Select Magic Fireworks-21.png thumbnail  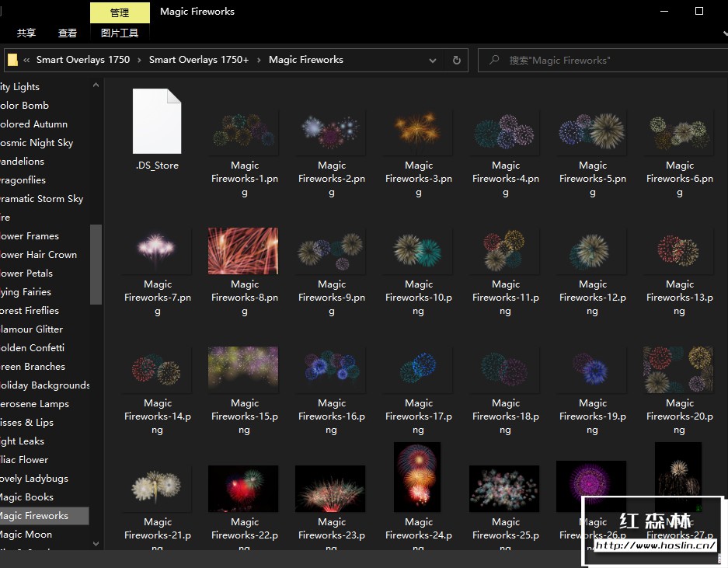pos(157,489)
